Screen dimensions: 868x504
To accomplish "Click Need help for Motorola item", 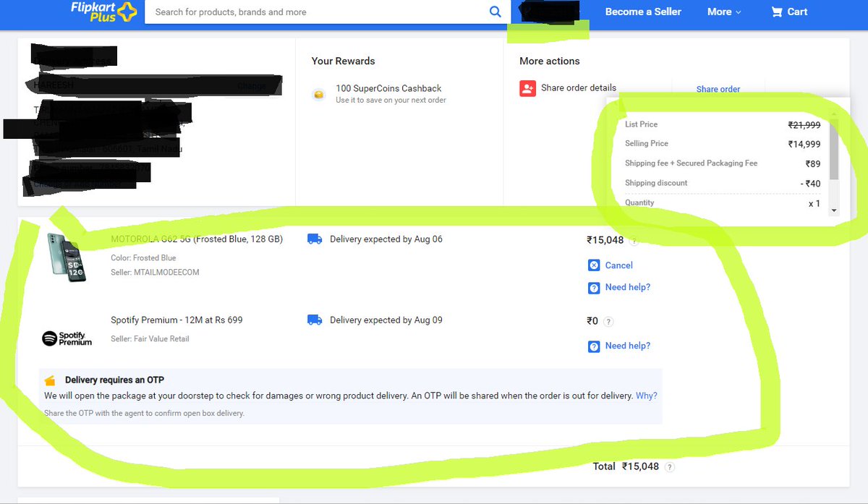I will (628, 287).
